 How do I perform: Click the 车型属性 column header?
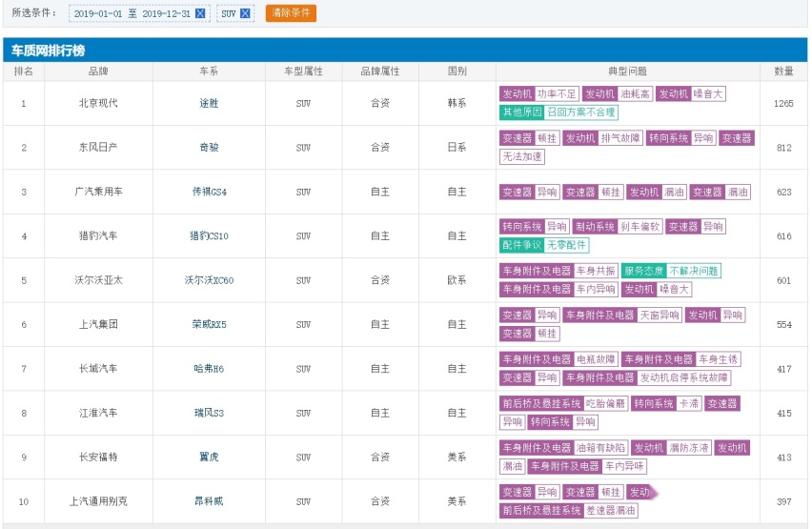303,71
